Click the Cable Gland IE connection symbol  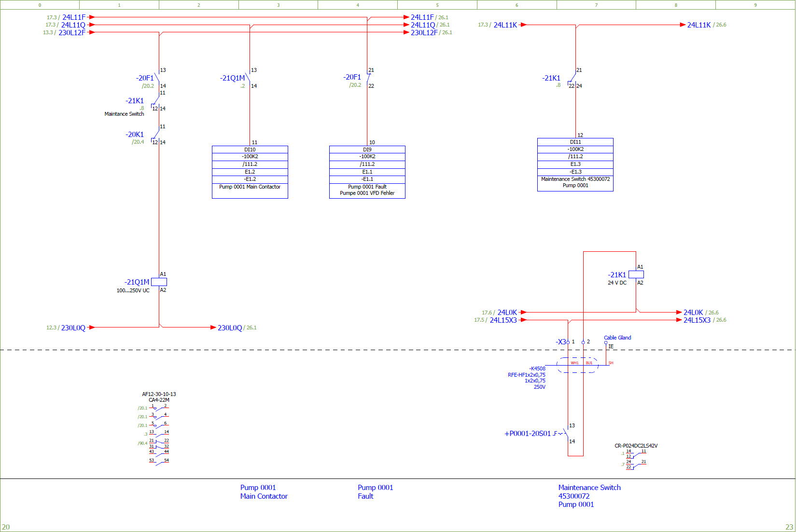tap(606, 343)
